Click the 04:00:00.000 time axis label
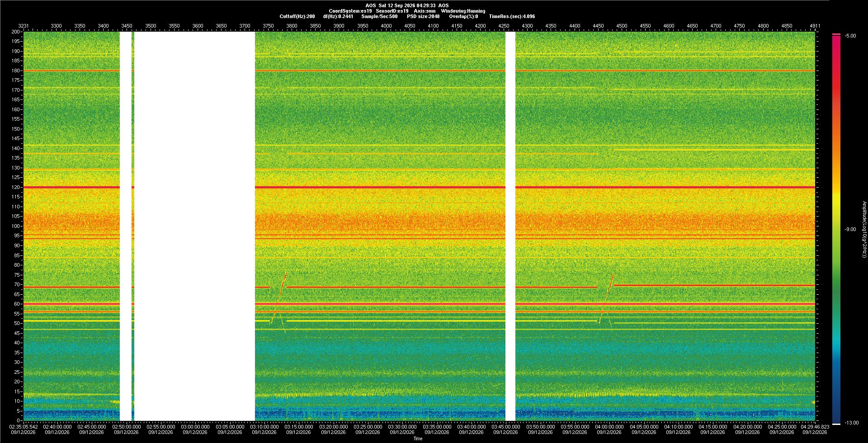Screen dimensions: 868x443 click(609, 426)
